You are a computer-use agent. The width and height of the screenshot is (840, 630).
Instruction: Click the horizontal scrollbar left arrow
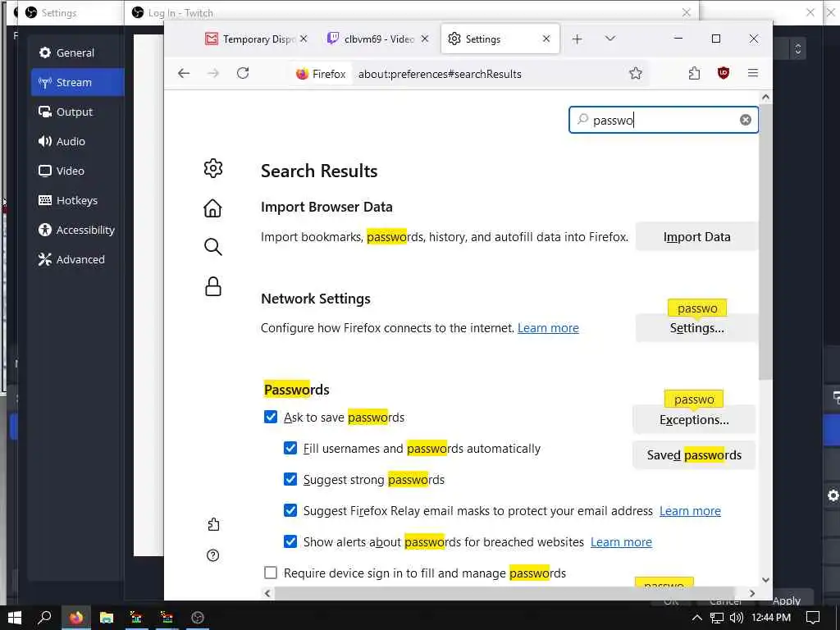267,593
